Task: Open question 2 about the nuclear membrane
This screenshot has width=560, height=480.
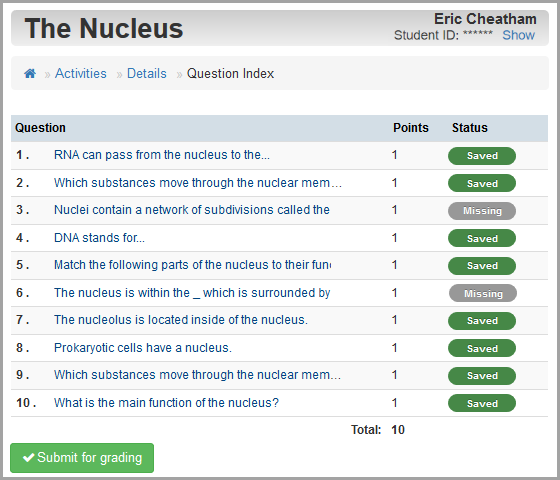Action: click(198, 183)
